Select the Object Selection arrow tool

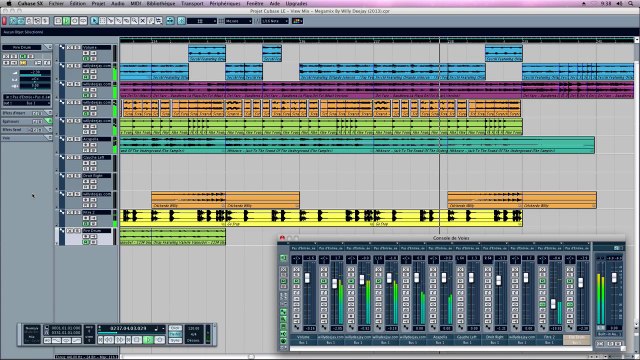[95, 20]
